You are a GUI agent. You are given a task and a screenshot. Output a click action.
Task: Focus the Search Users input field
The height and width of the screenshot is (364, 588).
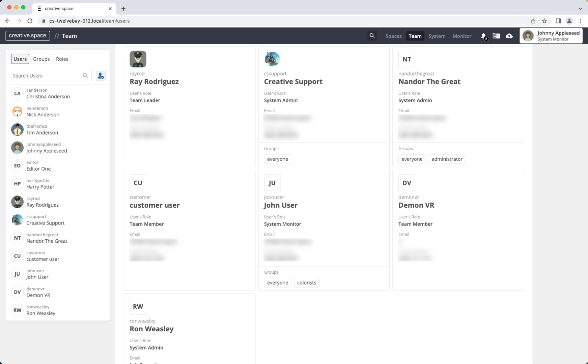(x=51, y=76)
